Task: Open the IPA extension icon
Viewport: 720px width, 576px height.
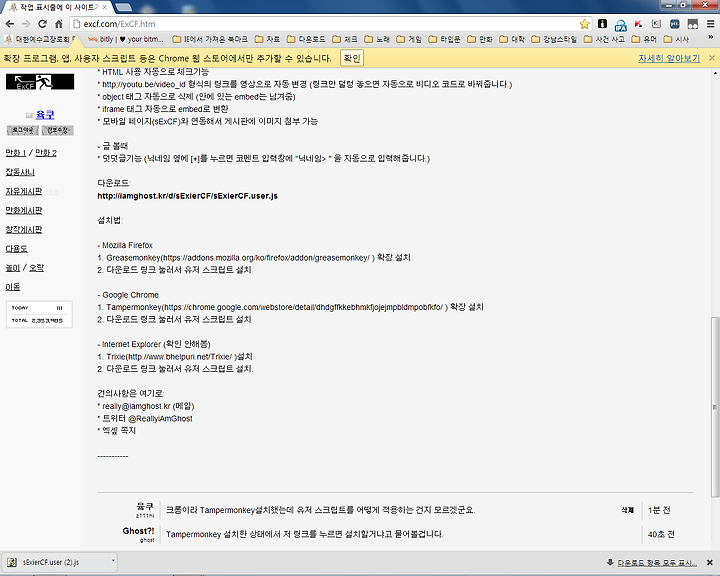Action: pos(620,25)
